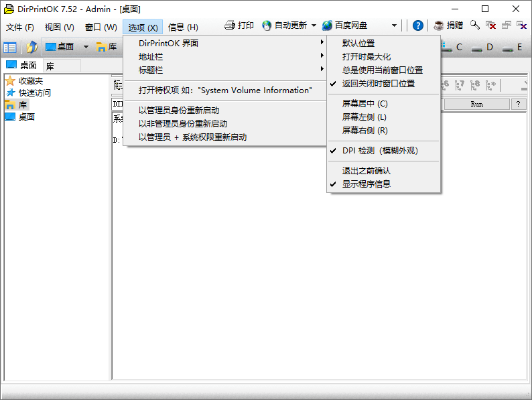This screenshot has height=400, width=532.
Task: Click the 选项 (X) menu
Action: [x=143, y=27]
